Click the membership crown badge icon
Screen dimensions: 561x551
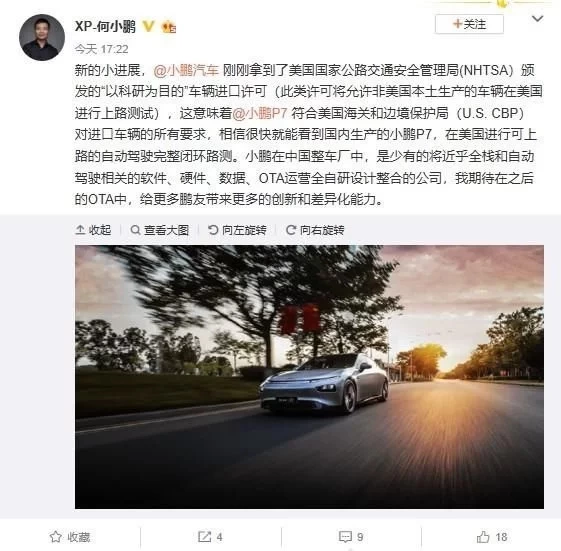[x=169, y=27]
